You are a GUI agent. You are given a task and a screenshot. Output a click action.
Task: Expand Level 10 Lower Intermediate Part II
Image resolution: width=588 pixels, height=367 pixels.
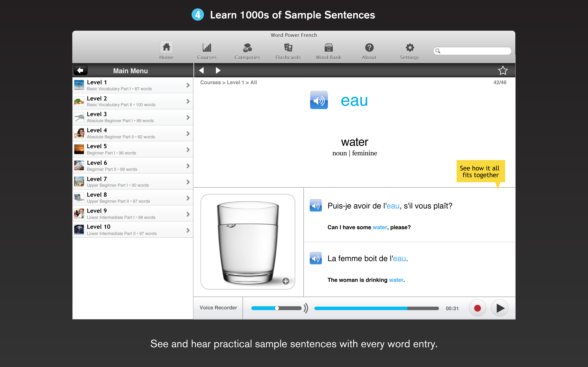pos(188,230)
